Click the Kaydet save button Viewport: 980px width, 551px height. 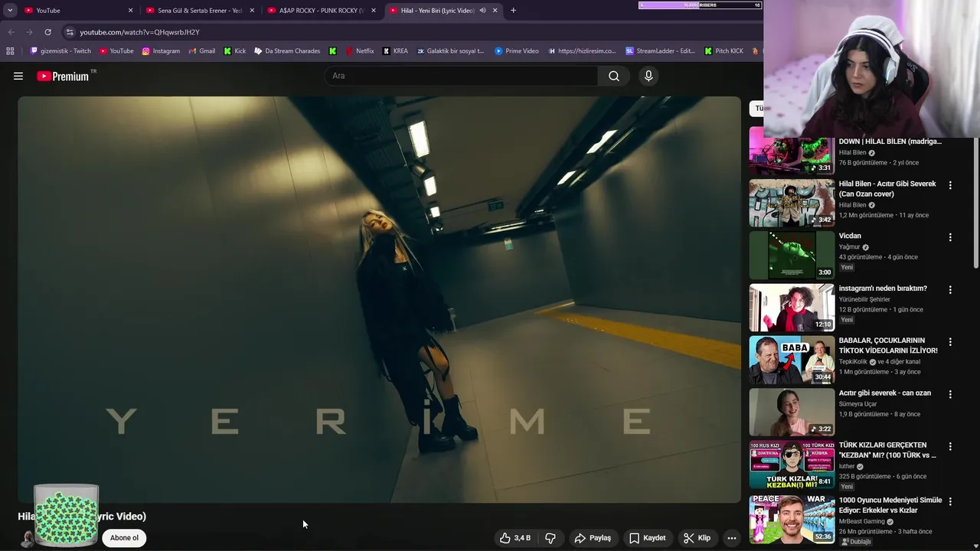click(x=648, y=538)
